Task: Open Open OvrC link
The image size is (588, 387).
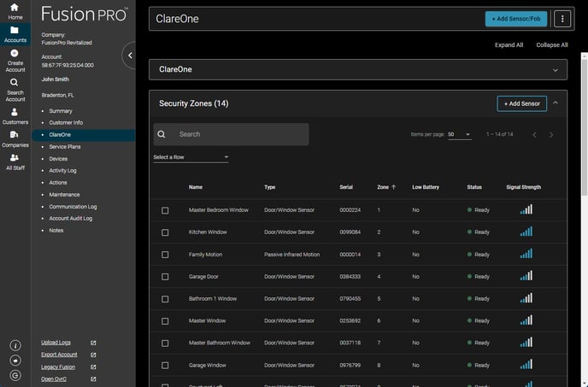Action: [54, 378]
